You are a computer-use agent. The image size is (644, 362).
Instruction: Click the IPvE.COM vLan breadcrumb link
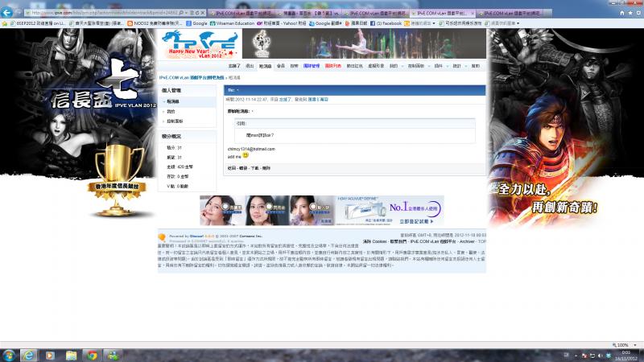coord(192,77)
